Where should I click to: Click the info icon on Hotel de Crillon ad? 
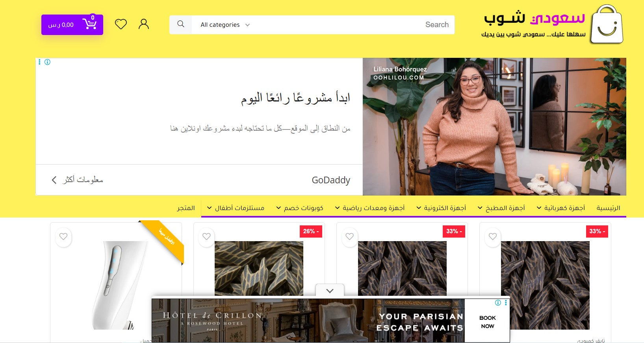click(x=498, y=302)
